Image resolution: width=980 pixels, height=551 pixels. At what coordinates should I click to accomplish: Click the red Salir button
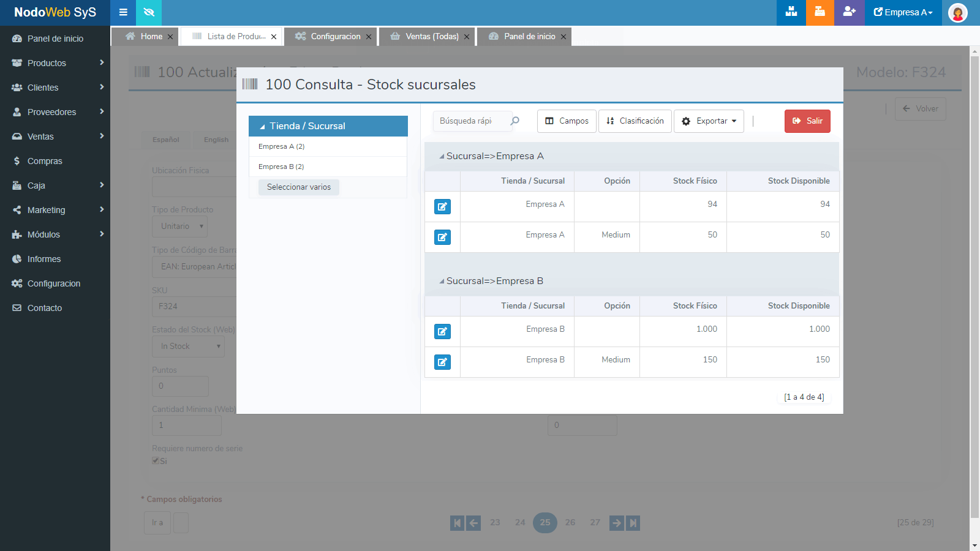pos(807,121)
